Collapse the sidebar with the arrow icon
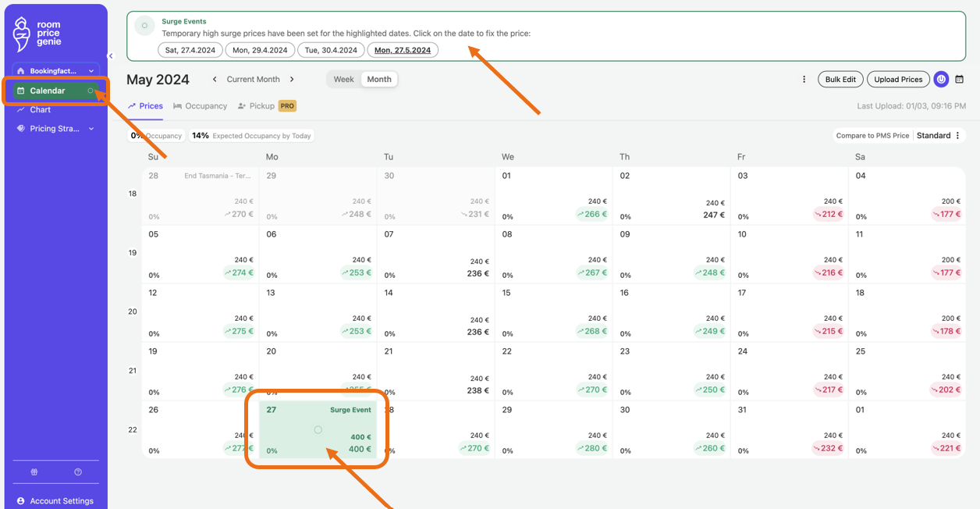The image size is (980, 509). [111, 56]
